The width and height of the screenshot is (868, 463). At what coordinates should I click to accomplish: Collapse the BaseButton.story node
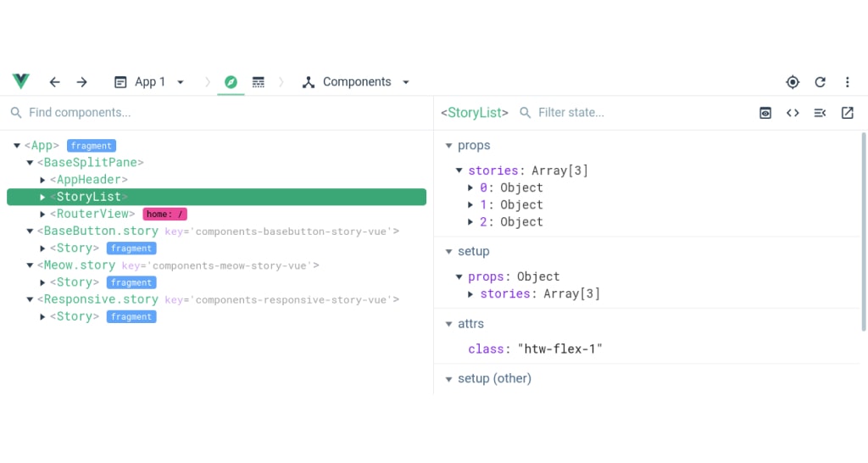[x=30, y=231]
